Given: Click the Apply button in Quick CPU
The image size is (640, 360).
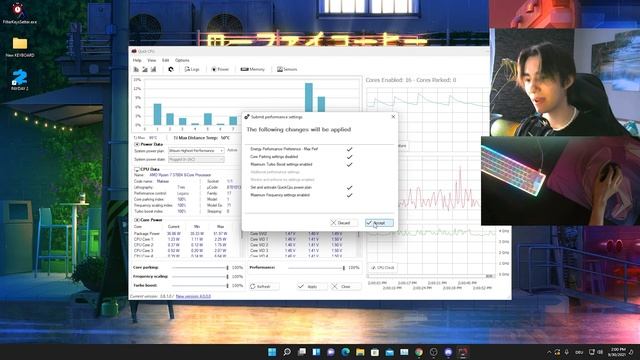Looking at the screenshot, I should [x=312, y=287].
